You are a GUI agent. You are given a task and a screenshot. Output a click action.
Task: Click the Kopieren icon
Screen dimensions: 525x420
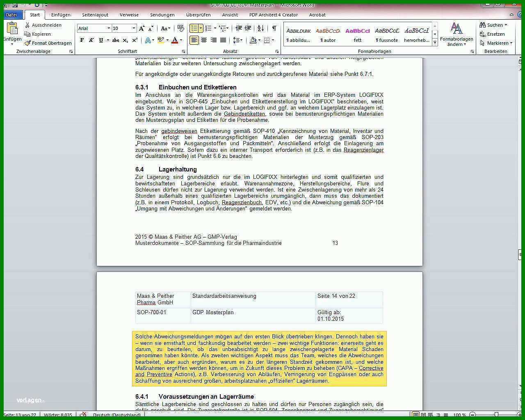[27, 34]
